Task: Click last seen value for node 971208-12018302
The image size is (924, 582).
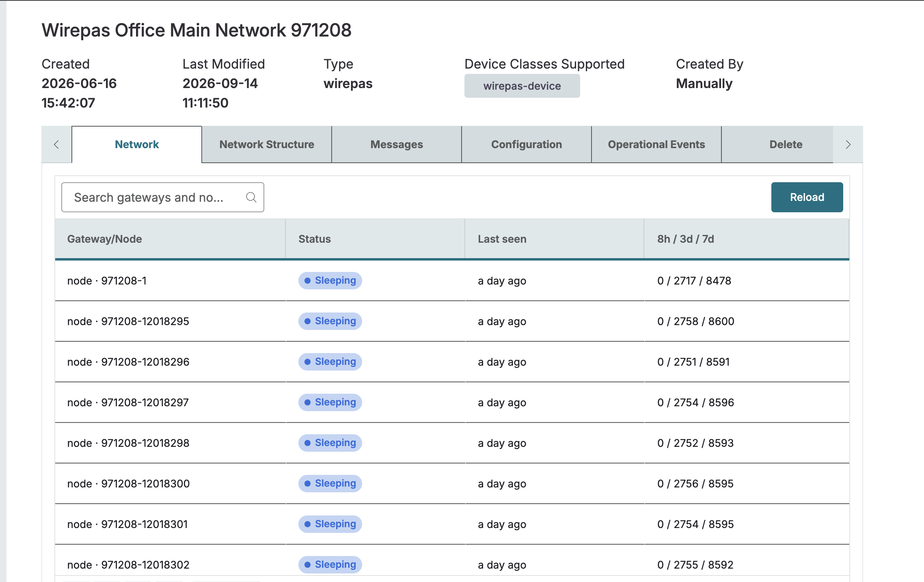Action: coord(502,565)
